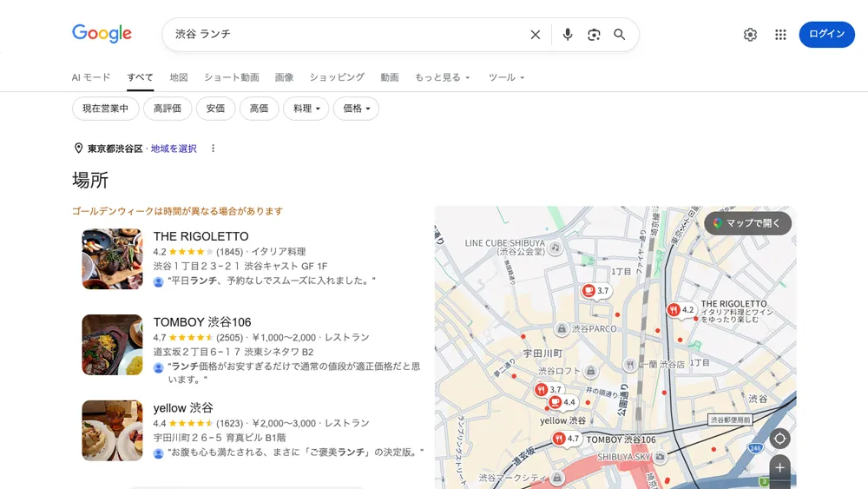Click the 渋谷郵便局前 label on map
Viewport: 868px width, 489px height.
pos(730,420)
